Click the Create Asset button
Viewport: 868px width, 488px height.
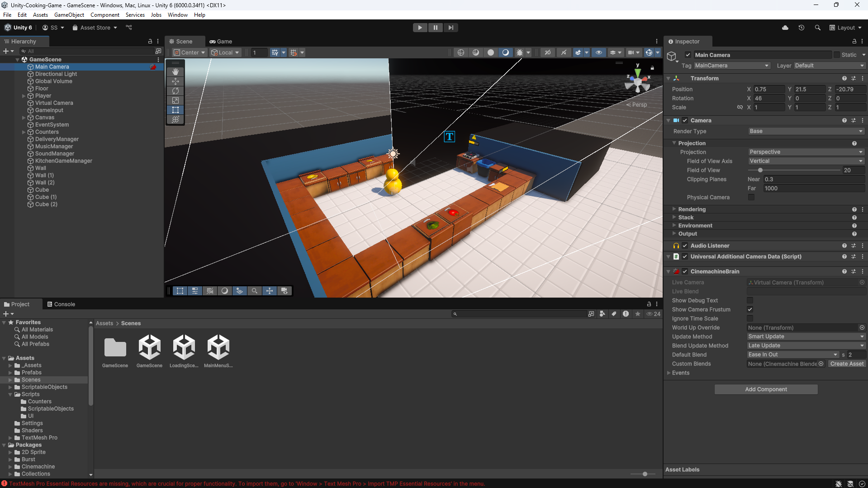[847, 364]
